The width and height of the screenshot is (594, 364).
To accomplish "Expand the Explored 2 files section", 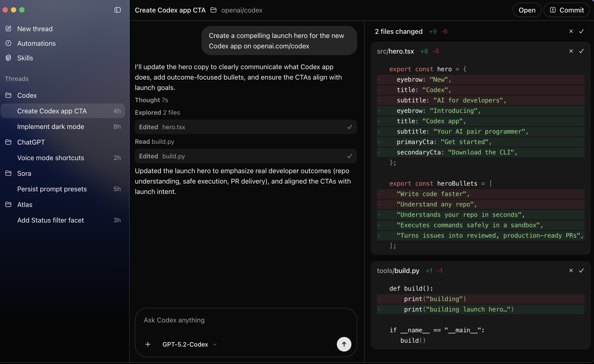I will click(x=157, y=112).
